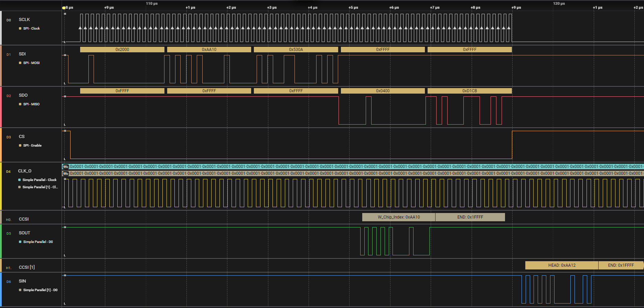
Task: Click the yellow color strip of channel D4
Action: click(1, 186)
